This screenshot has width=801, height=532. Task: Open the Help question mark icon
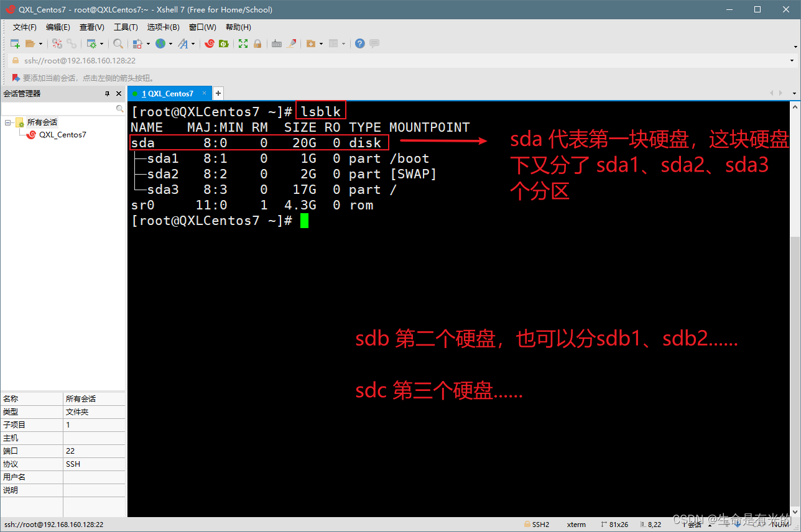[x=359, y=44]
